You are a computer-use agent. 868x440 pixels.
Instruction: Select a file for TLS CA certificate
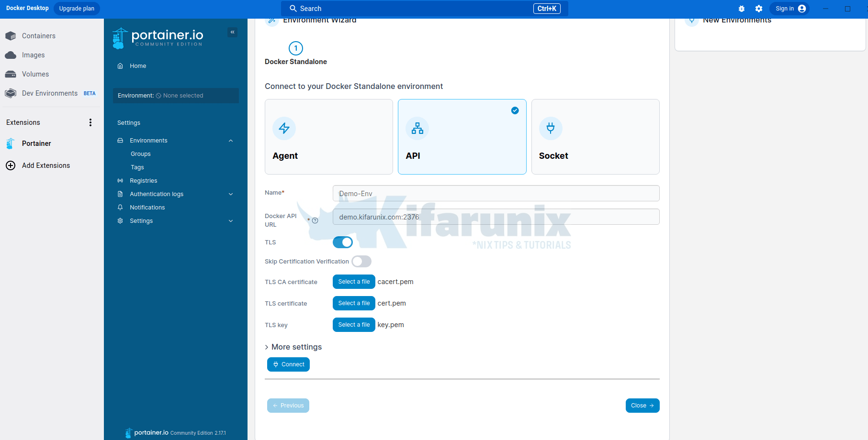(x=354, y=282)
